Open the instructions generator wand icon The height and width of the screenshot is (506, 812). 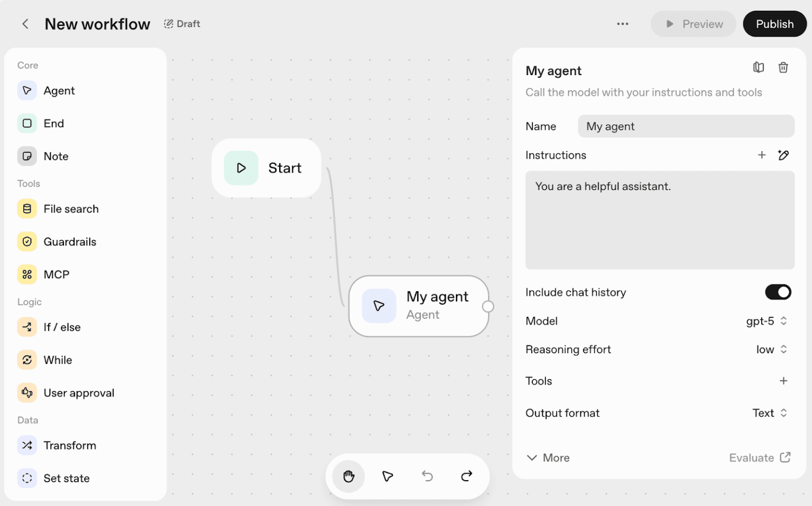[x=783, y=155]
